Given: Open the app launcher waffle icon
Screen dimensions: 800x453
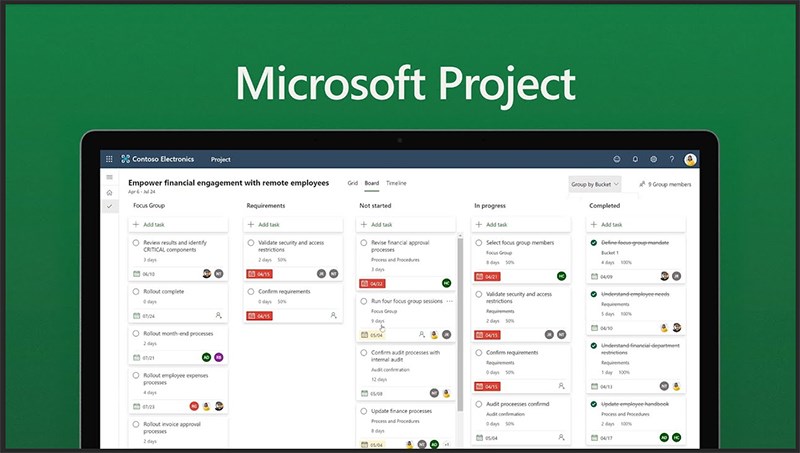Looking at the screenshot, I should (x=109, y=159).
